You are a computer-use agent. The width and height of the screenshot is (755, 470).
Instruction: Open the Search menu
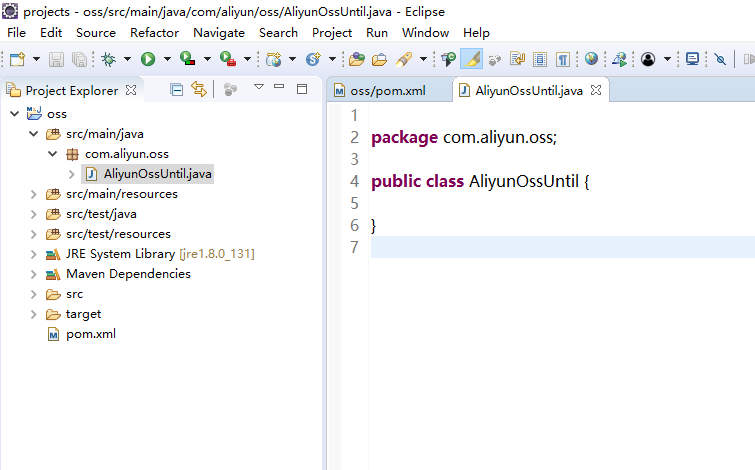(278, 33)
